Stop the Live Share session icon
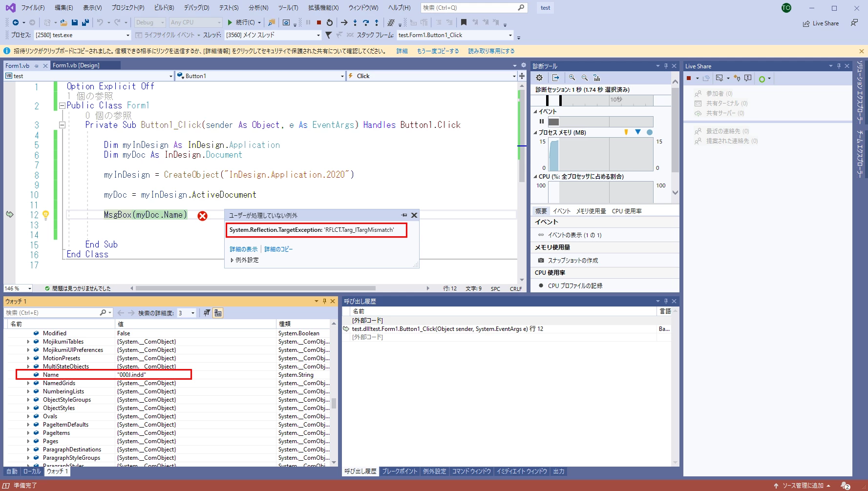868x491 pixels. point(689,78)
